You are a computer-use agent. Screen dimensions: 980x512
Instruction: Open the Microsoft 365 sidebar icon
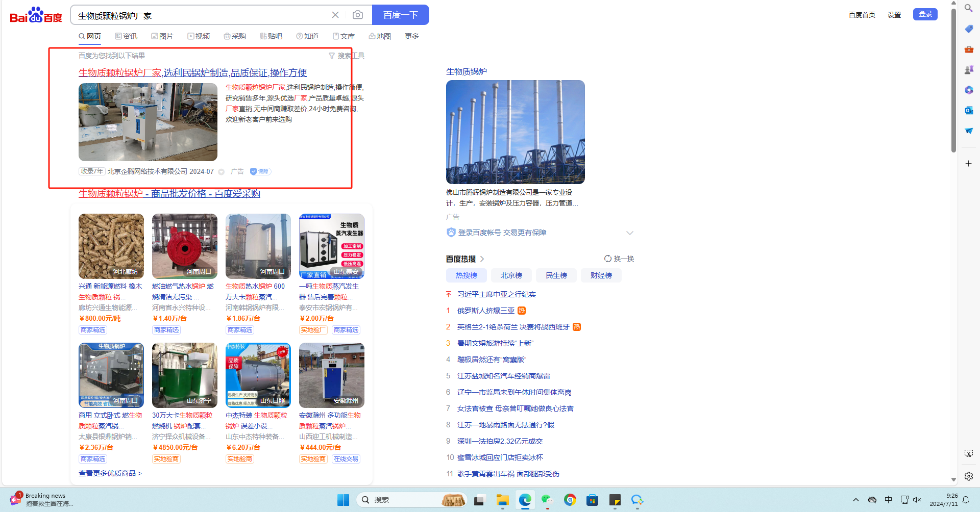click(968, 90)
